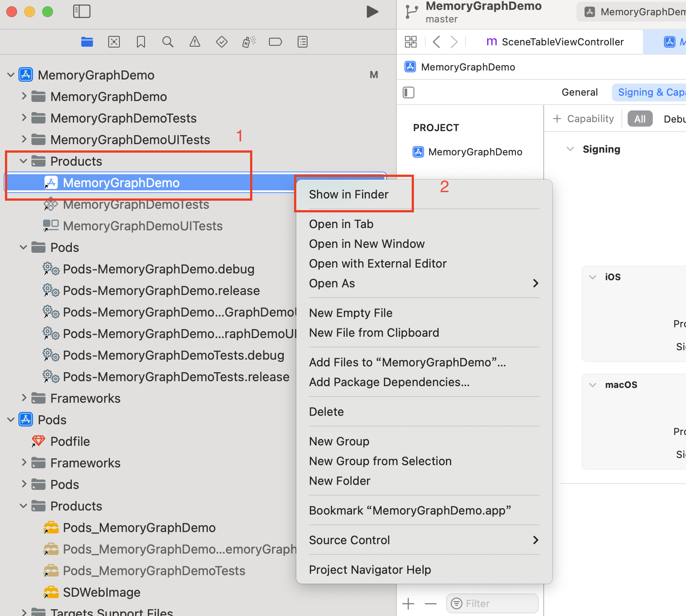Switch to the General tab
Viewport: 686px width, 616px height.
[x=580, y=92]
